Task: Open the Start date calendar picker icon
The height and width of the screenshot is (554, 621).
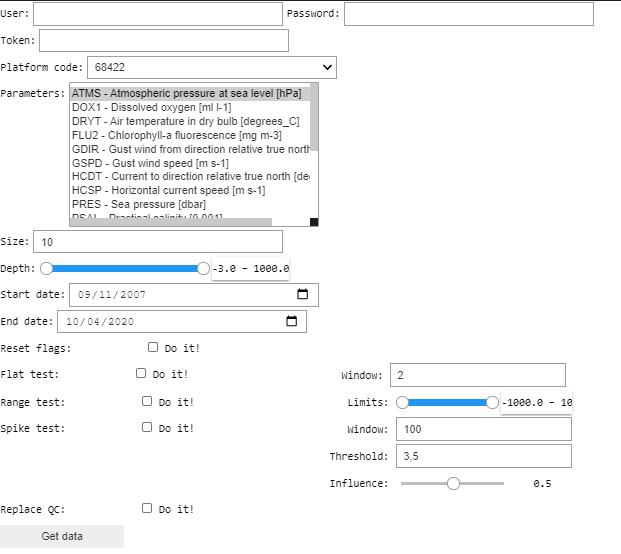Action: (303, 294)
